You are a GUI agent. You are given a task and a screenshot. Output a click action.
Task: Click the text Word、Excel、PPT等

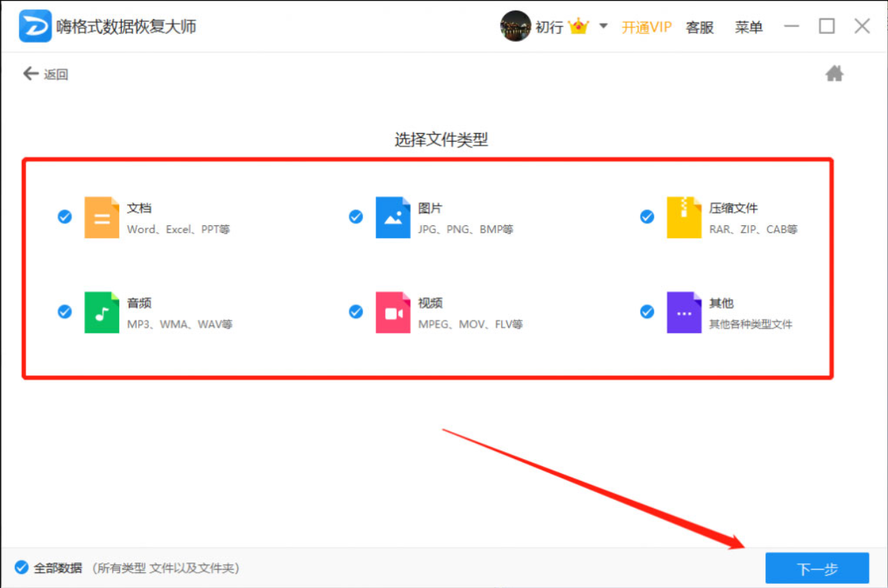point(179,230)
